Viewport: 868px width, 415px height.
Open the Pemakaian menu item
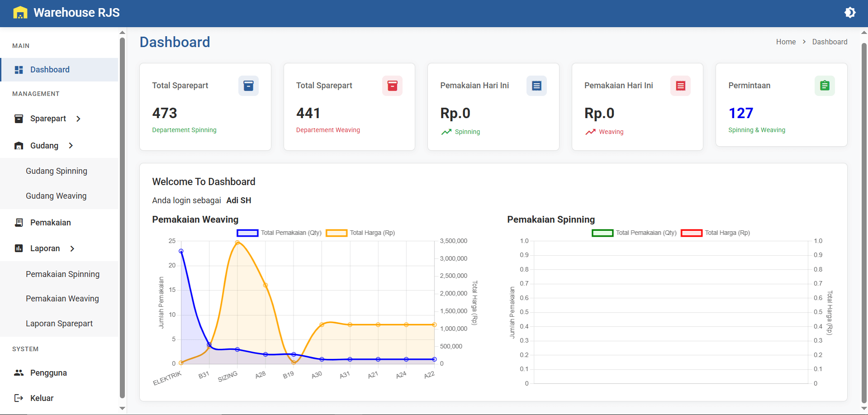click(50, 223)
